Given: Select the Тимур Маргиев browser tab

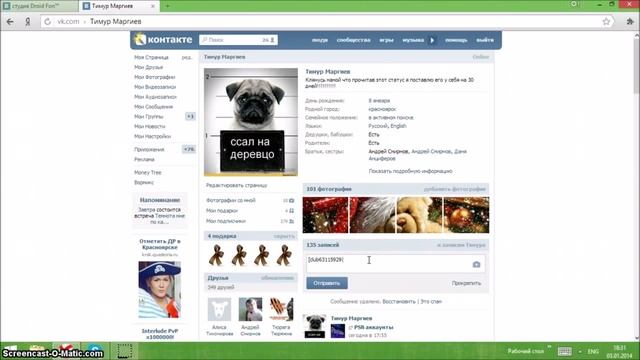Looking at the screenshot, I should [118, 6].
